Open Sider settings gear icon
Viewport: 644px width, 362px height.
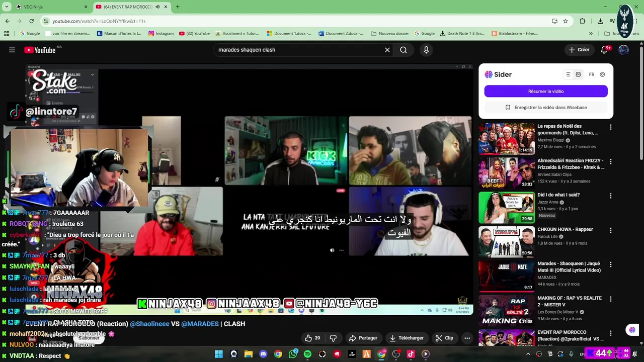coord(602,74)
